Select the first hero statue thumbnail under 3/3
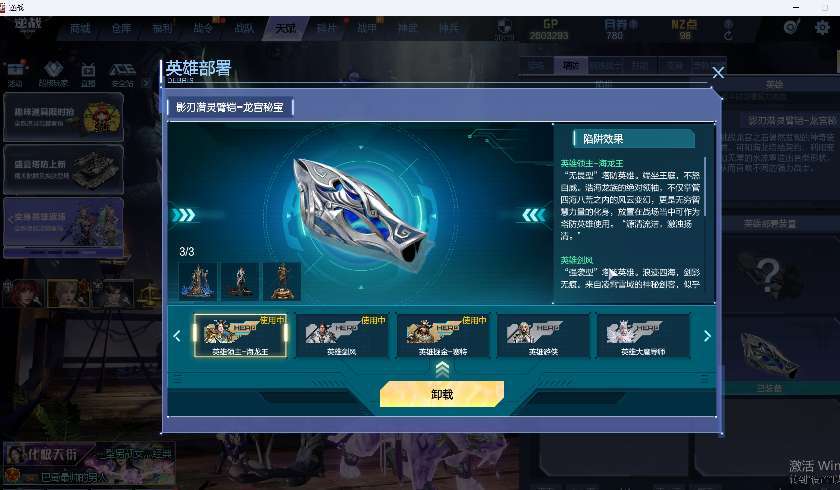Image resolution: width=840 pixels, height=490 pixels. [198, 281]
